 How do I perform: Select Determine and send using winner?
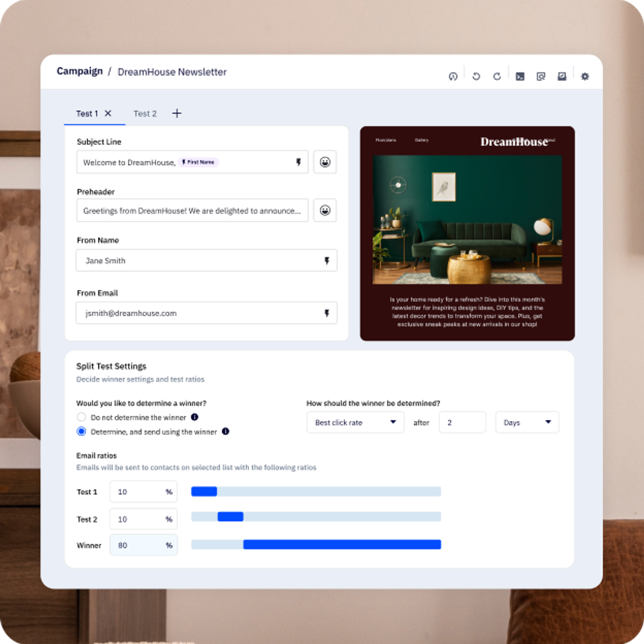[x=81, y=431]
